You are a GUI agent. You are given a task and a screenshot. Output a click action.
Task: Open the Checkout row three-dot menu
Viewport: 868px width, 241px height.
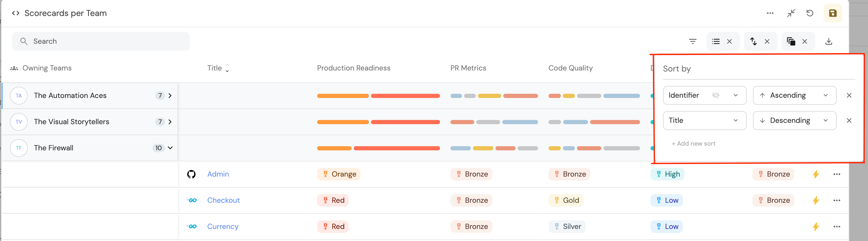click(x=836, y=200)
